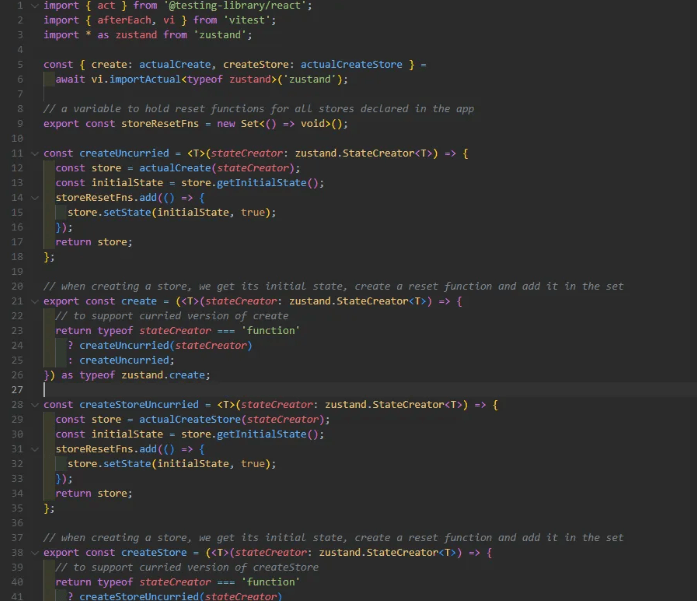Click line number 20 in the gutter
Screen dimensions: 697x601
(17, 286)
